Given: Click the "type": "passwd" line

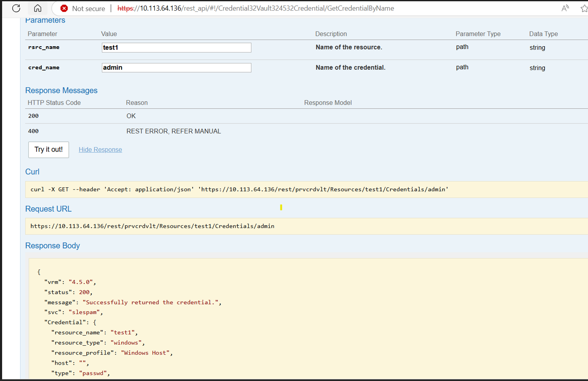Looking at the screenshot, I should click(x=80, y=373).
